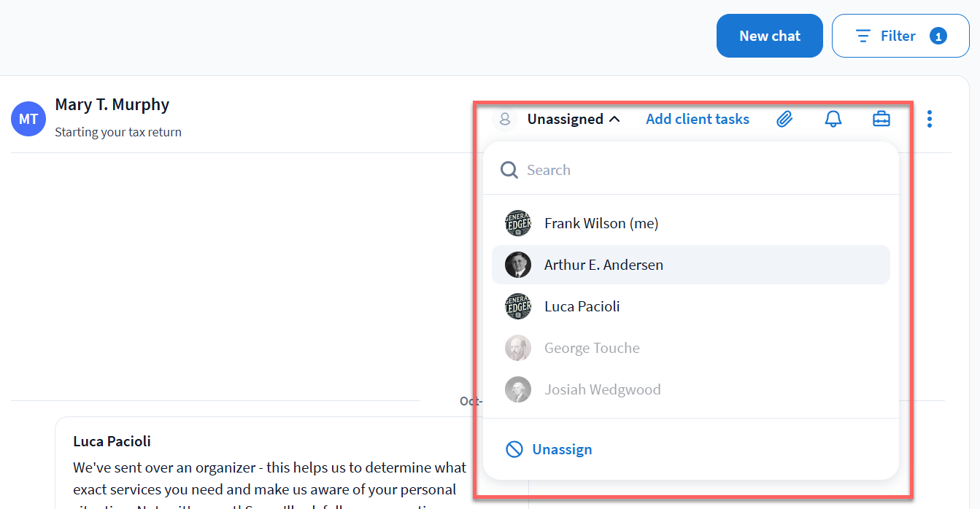
Task: Choose Luca Pacioli from assignee list
Action: click(x=582, y=306)
